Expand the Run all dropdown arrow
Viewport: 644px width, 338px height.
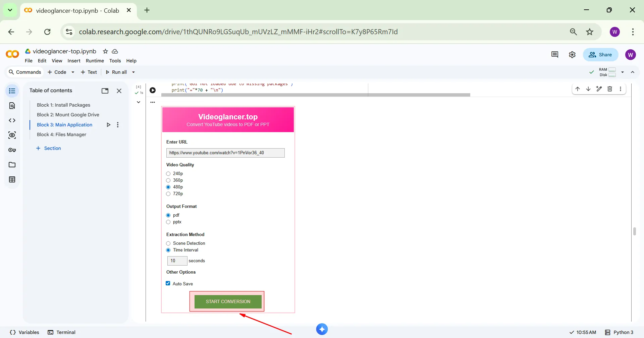133,72
